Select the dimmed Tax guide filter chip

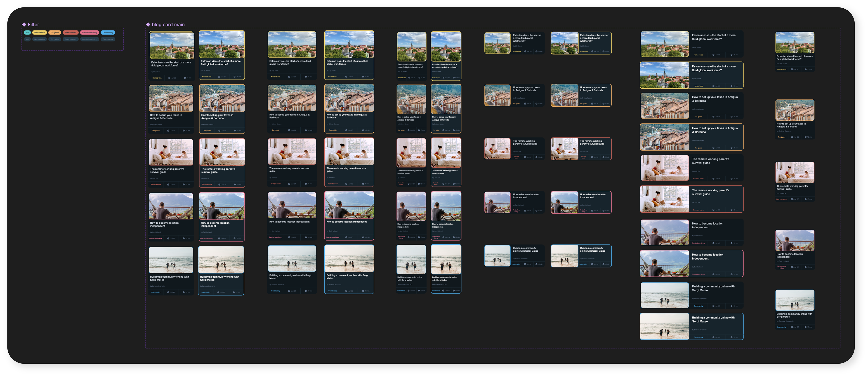pyautogui.click(x=54, y=39)
